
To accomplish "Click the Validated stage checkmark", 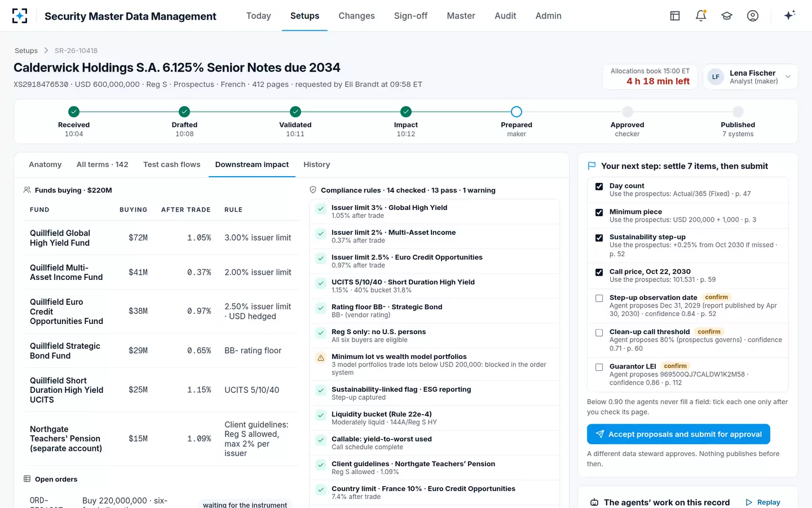I will tap(295, 112).
